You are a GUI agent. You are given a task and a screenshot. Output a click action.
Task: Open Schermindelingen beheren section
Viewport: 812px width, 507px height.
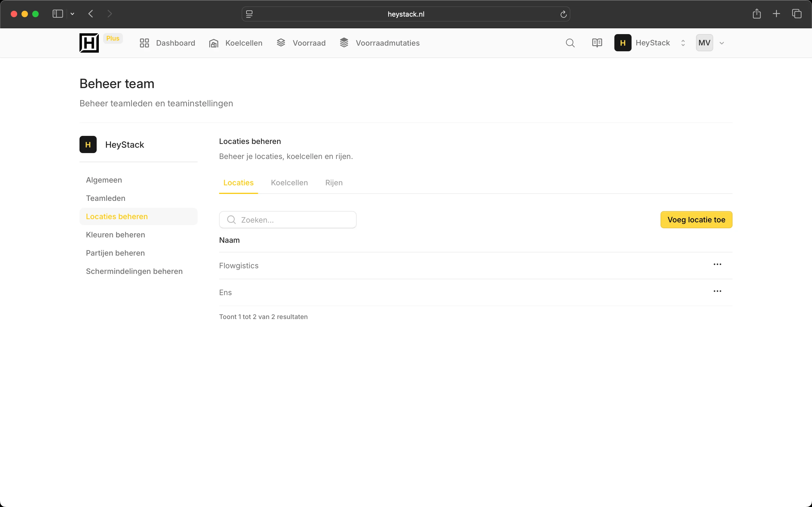tap(139, 271)
